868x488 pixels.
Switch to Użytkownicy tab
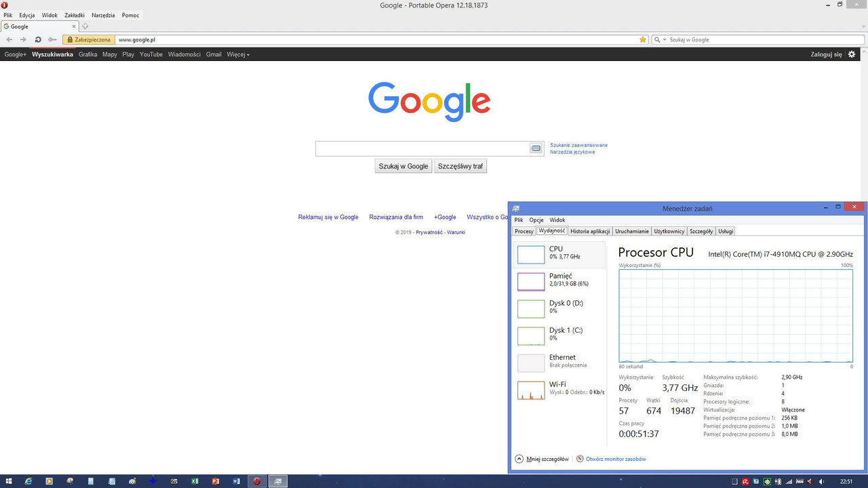point(669,231)
